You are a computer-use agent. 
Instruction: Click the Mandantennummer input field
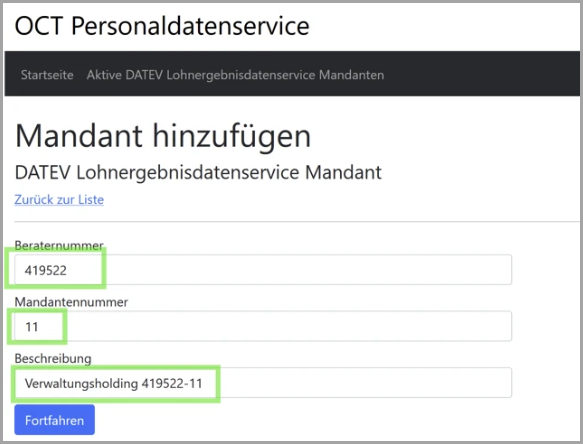[x=263, y=326]
